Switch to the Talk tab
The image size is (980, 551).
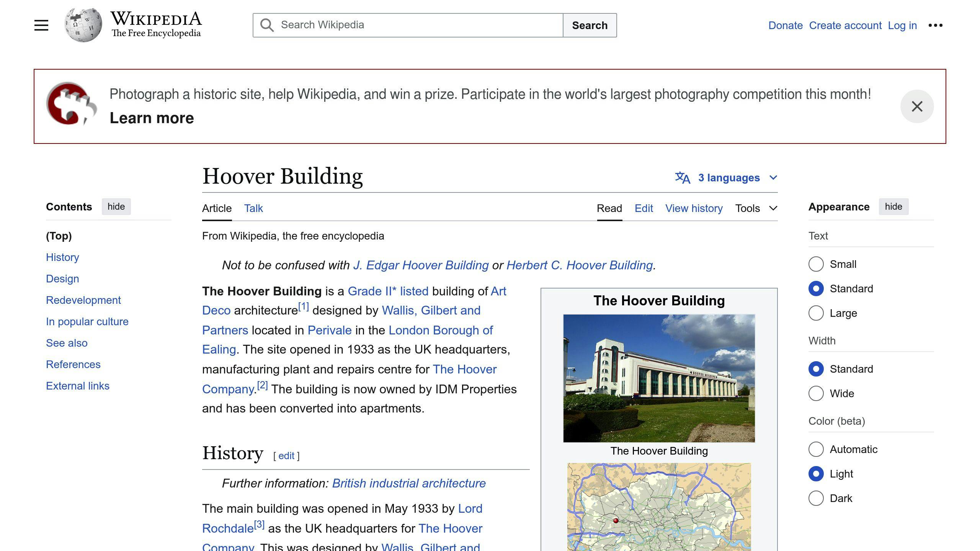coord(253,208)
